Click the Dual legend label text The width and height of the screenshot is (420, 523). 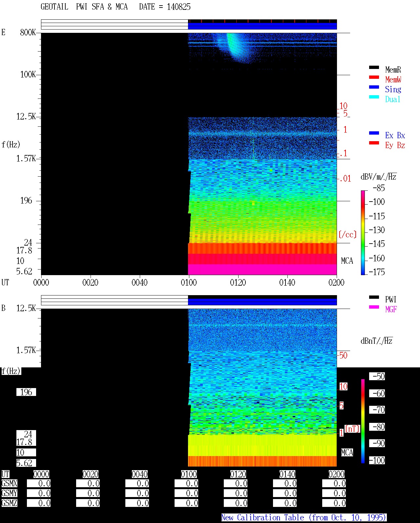pos(393,99)
